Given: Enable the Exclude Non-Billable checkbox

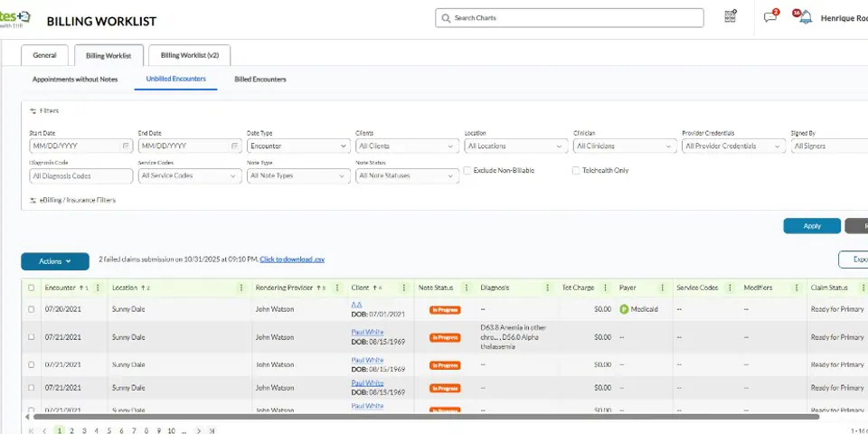Looking at the screenshot, I should pos(467,171).
